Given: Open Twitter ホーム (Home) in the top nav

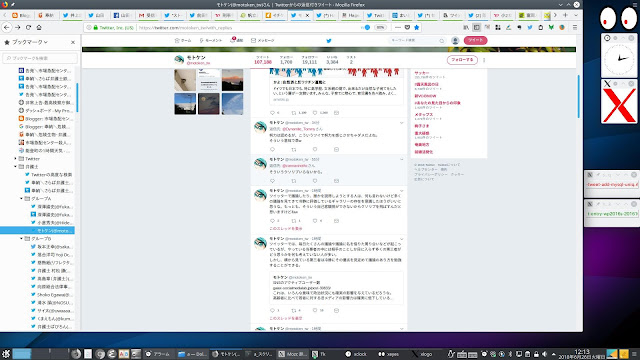Looking at the screenshot, I should (183, 40).
